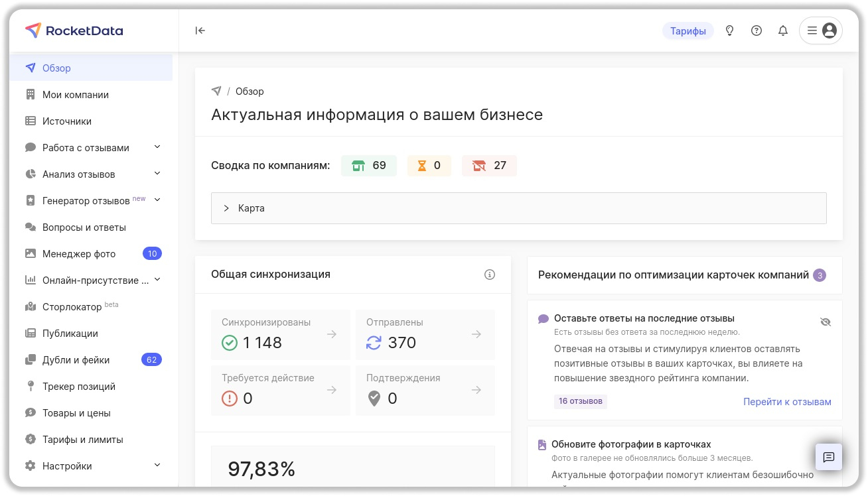This screenshot has height=496, width=868.
Task: Open the lightbulb tips icon
Action: [730, 31]
